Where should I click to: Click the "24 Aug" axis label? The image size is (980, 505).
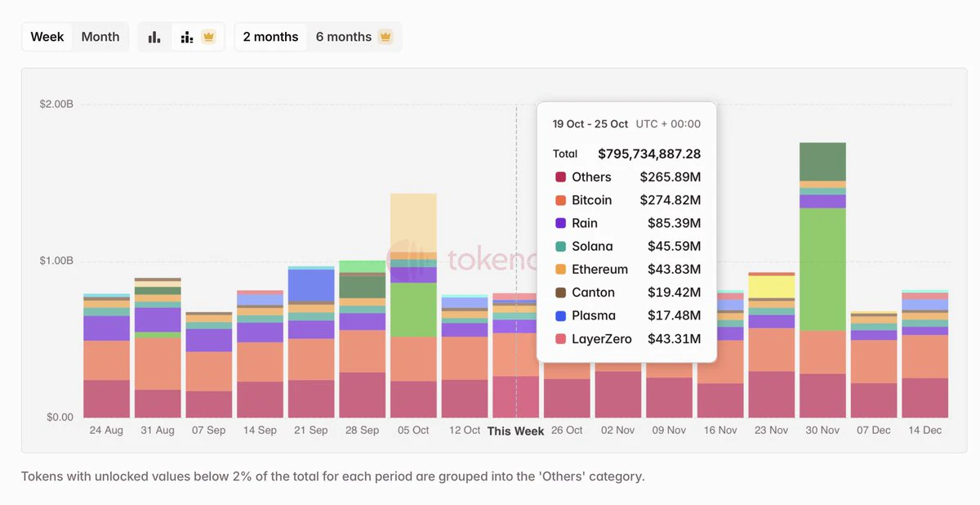(106, 430)
